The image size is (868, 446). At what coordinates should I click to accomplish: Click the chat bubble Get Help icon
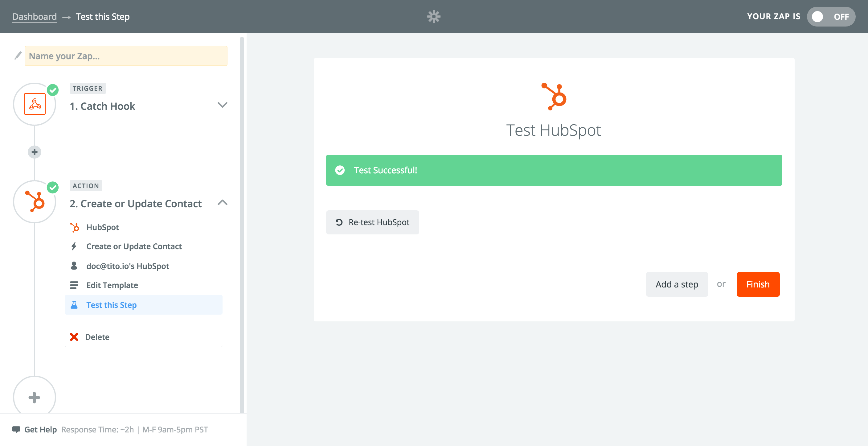16,429
